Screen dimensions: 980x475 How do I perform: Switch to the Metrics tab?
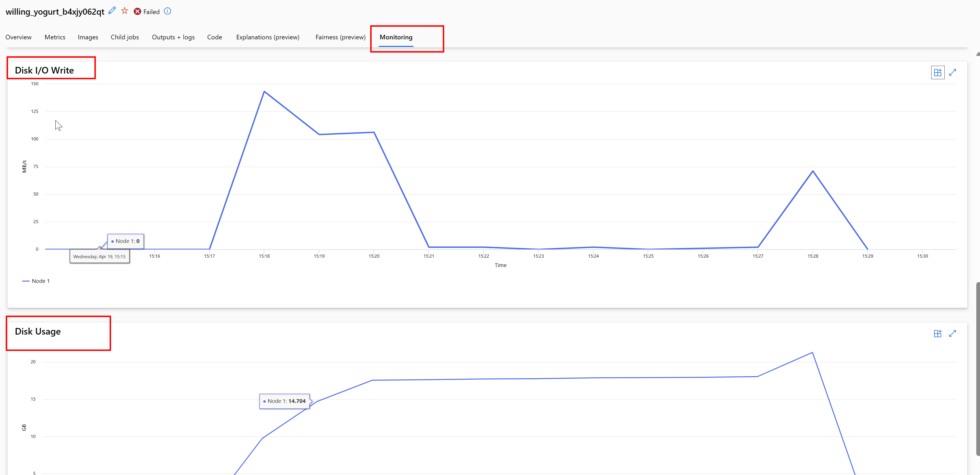pos(55,37)
